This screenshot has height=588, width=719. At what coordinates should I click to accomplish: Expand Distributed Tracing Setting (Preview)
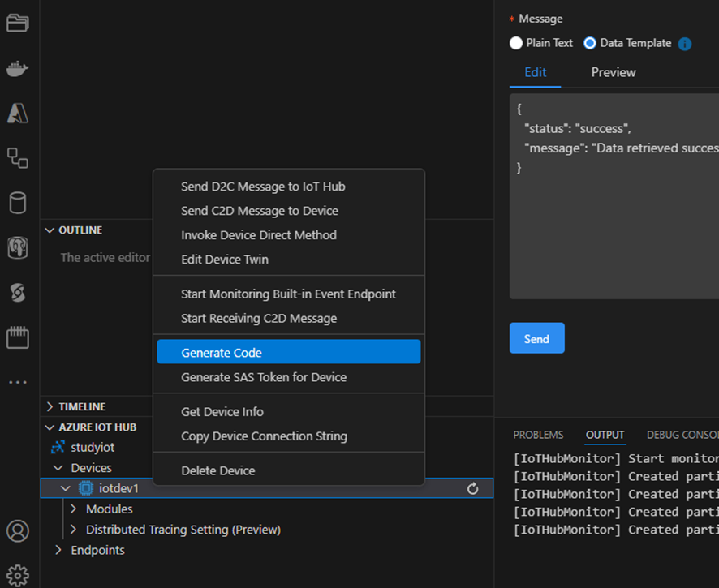click(x=73, y=530)
